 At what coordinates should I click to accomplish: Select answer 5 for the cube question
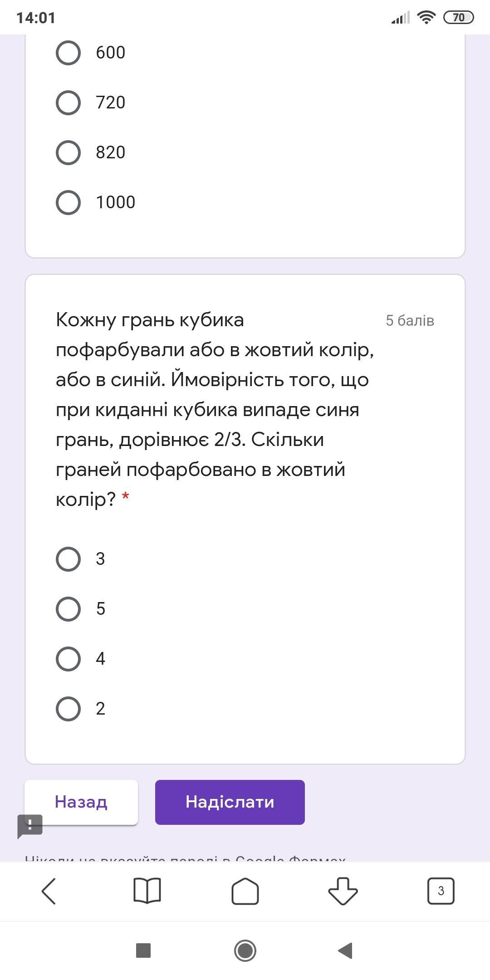(x=69, y=609)
